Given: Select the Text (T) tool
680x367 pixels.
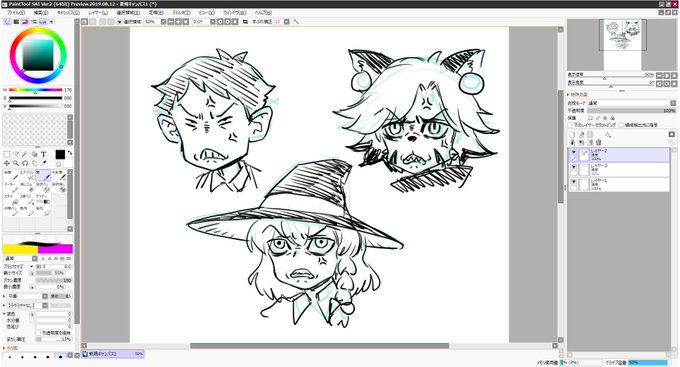Looking at the screenshot, I should [x=43, y=154].
